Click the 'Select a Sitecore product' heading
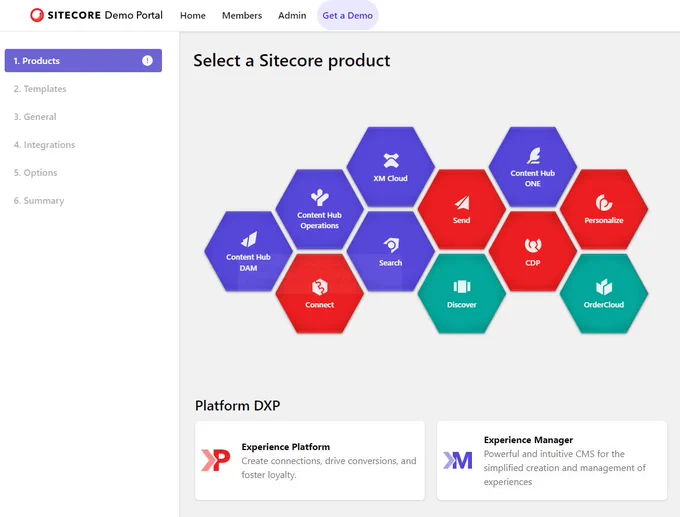Screen dimensions: 680x517 pyautogui.click(x=291, y=61)
